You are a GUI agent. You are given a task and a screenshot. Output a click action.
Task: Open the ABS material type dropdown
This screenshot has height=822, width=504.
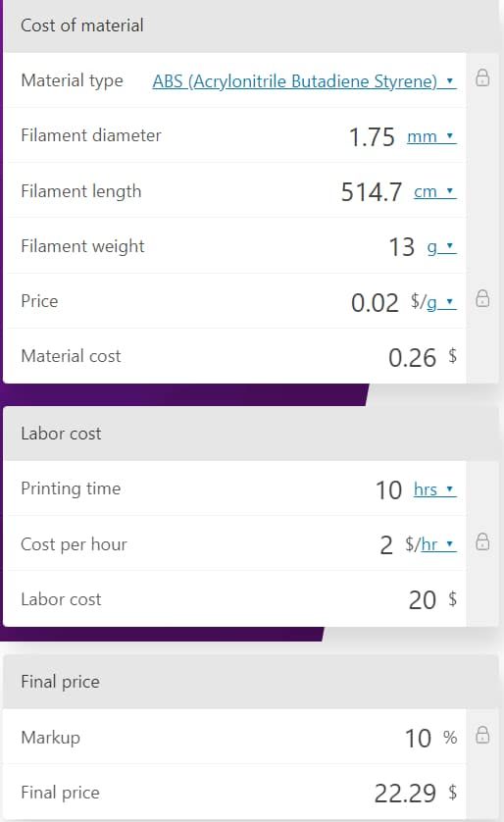point(304,81)
